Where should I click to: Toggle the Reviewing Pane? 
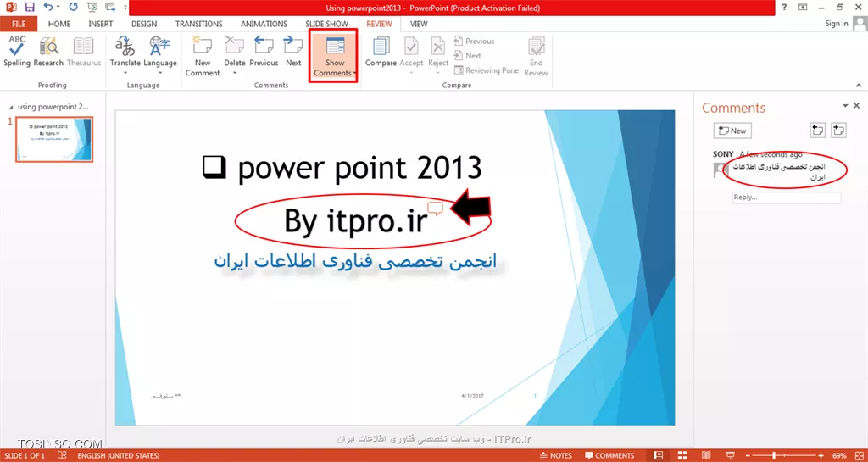coord(486,70)
